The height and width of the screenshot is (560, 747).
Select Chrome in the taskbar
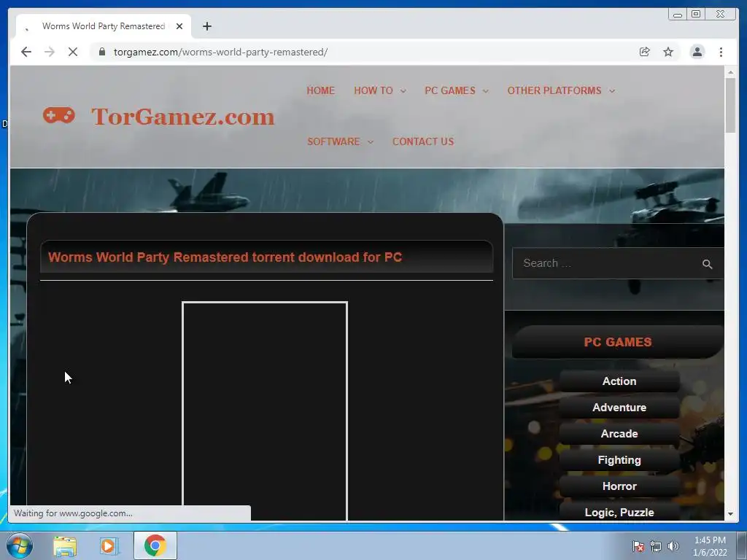tap(155, 545)
